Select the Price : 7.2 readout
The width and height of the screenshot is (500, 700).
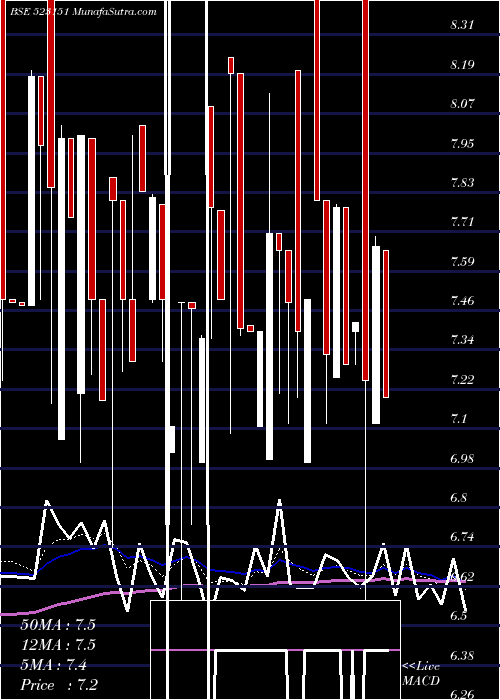(x=59, y=685)
